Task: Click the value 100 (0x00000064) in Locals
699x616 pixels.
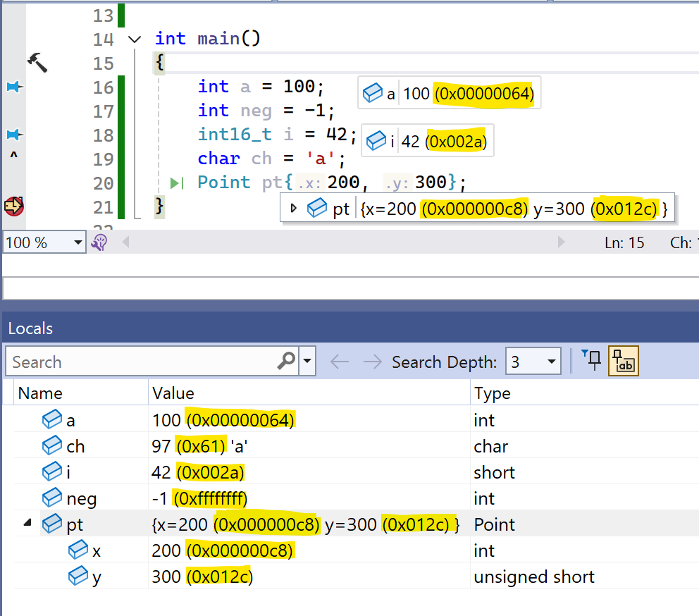Action: pyautogui.click(x=223, y=420)
